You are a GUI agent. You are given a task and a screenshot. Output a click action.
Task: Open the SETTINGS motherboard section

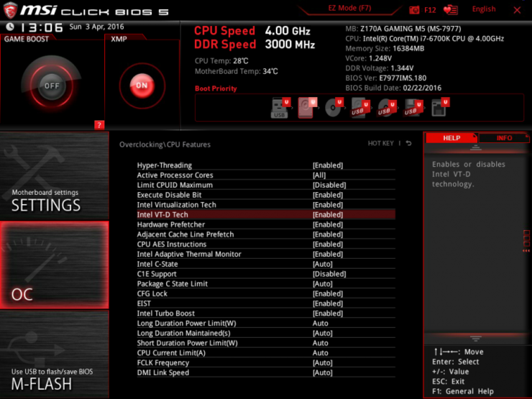coord(55,175)
